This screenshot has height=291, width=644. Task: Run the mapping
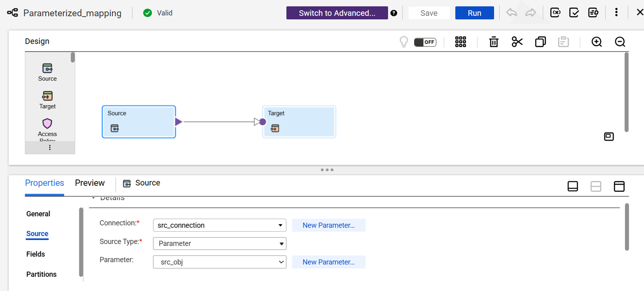474,13
